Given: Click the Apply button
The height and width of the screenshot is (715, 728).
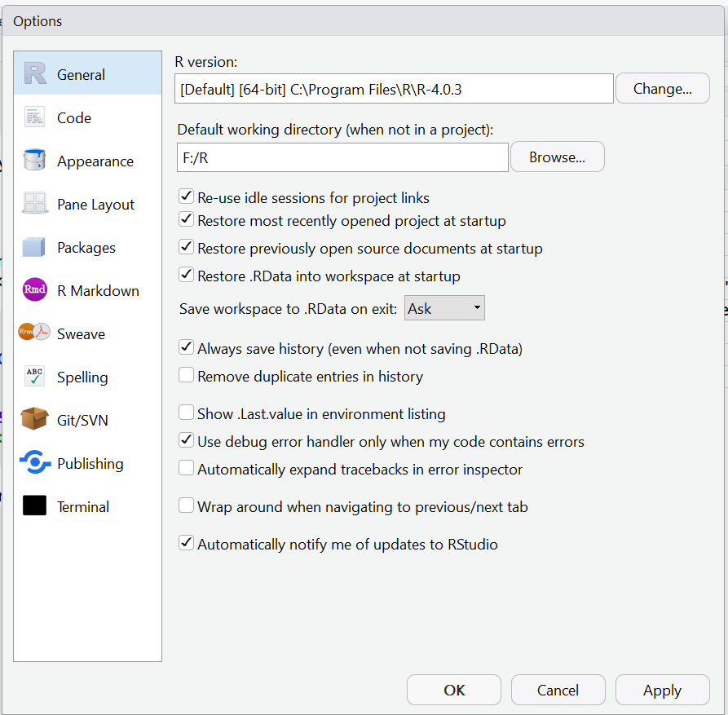Looking at the screenshot, I should pos(663,690).
